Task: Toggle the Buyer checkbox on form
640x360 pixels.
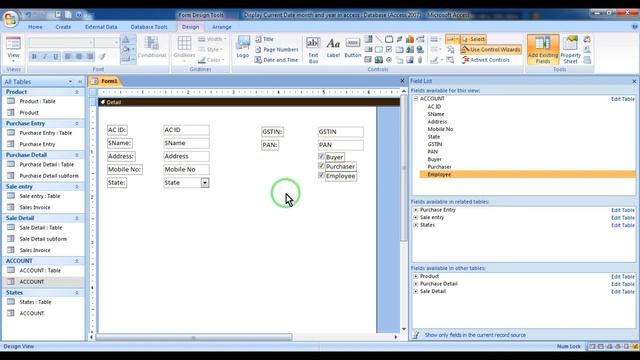Action: click(x=321, y=157)
